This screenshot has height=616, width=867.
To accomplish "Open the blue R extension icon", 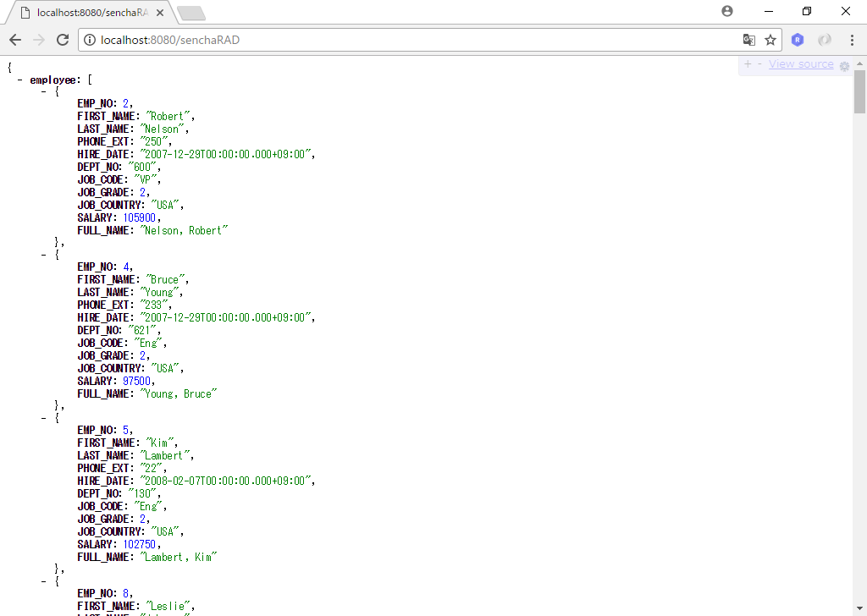I will point(796,40).
